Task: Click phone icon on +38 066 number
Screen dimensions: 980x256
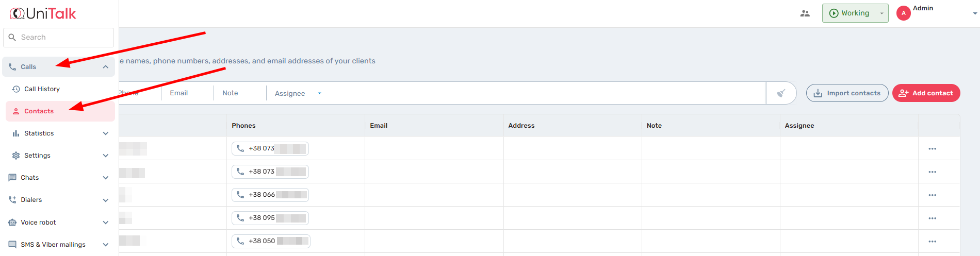Action: (240, 195)
